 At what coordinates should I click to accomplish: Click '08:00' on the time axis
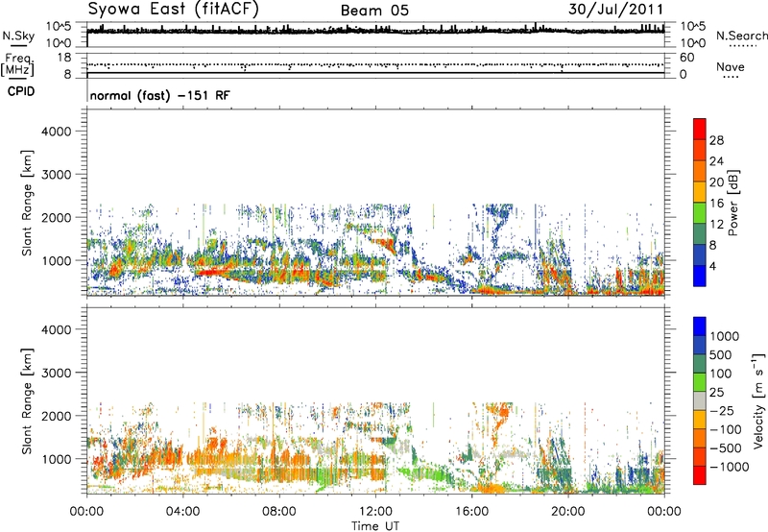(x=279, y=511)
